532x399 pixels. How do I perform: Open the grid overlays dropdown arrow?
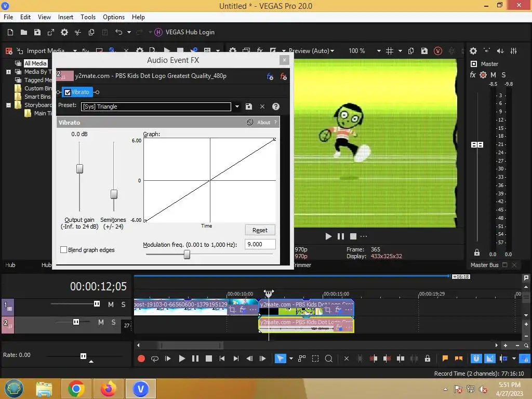click(x=400, y=51)
